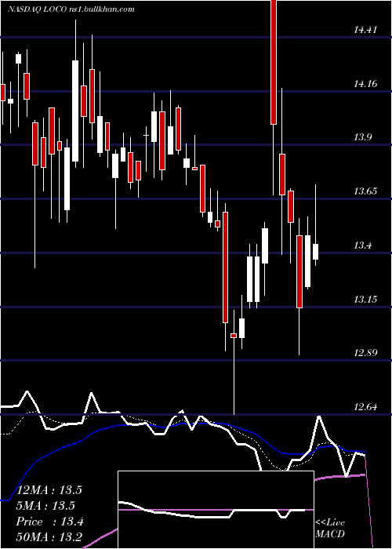Click the '12MA : 13.5' legend text
Image resolution: width=392 pixels, height=549 pixels.
[x=49, y=490]
